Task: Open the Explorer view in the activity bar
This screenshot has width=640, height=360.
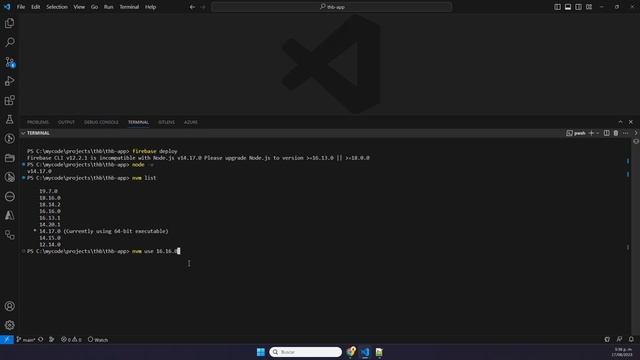Action: [9, 23]
